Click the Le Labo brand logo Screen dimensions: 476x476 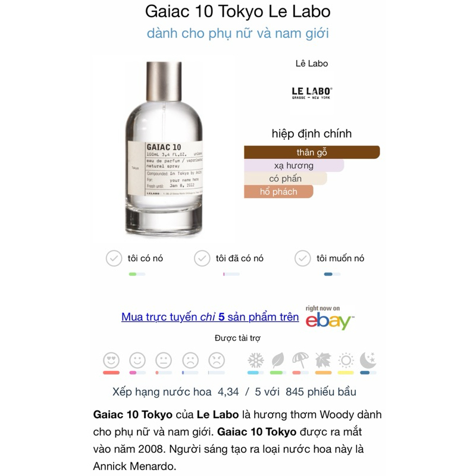pyautogui.click(x=312, y=93)
